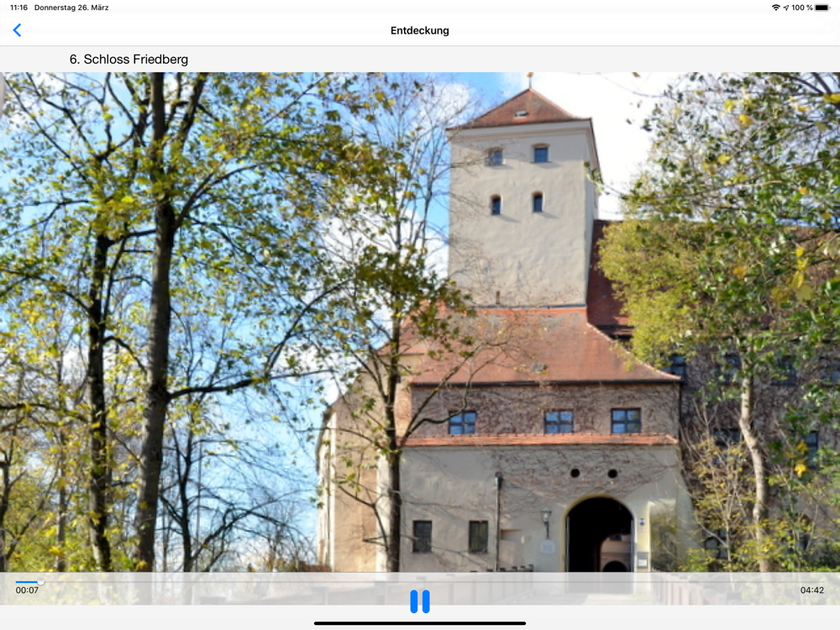Tap the date 'Donnerstag 26. März'
840x630 pixels.
point(71,8)
